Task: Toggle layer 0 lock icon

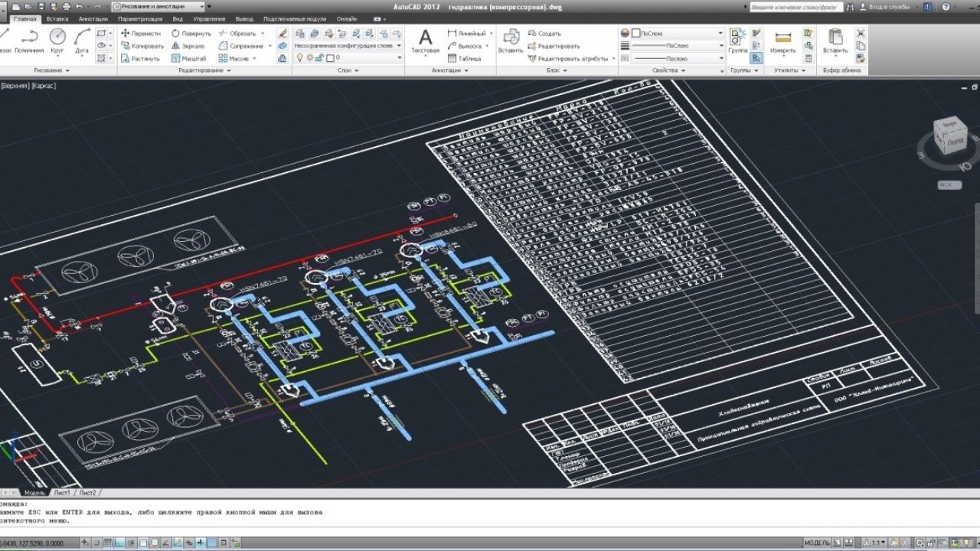Action: point(318,58)
